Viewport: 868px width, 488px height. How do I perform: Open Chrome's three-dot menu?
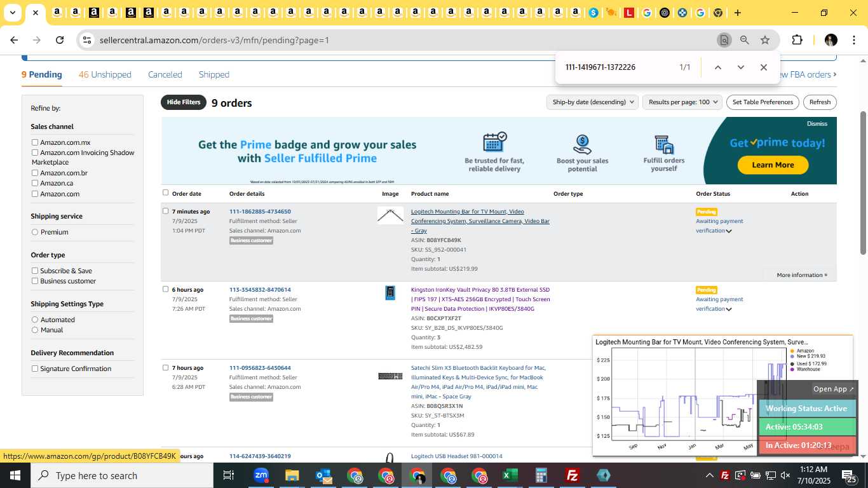(x=853, y=40)
